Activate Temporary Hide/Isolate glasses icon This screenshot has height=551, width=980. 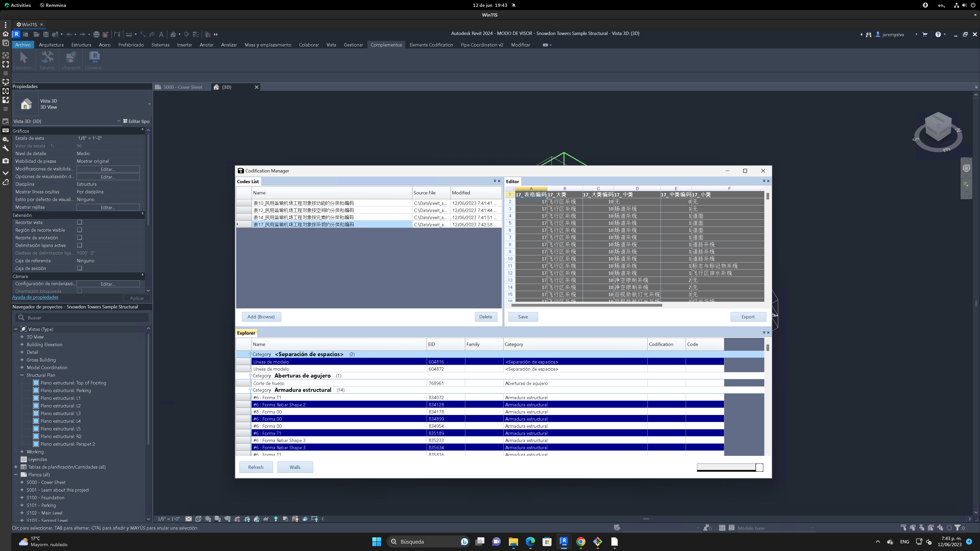tap(266, 519)
